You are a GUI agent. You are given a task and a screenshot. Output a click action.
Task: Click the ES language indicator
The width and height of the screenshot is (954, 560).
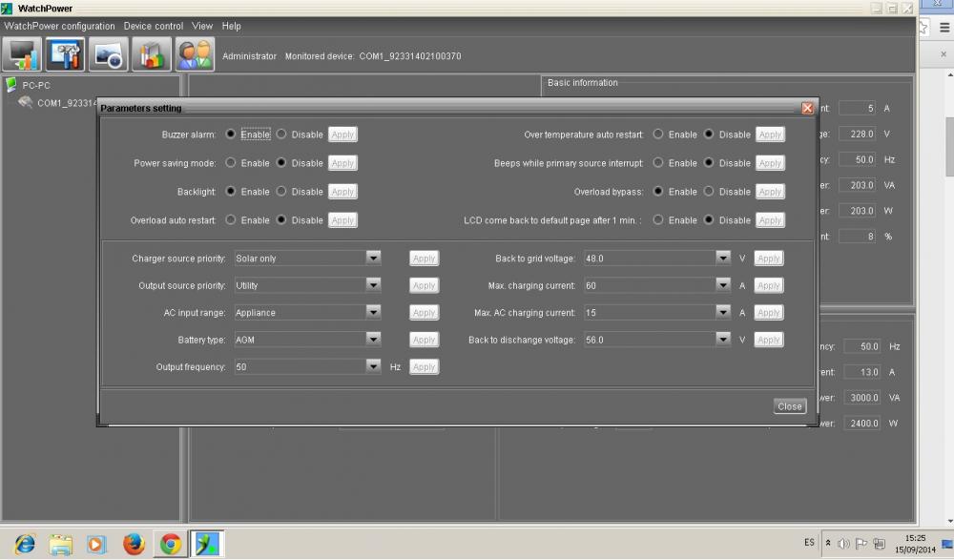pyautogui.click(x=809, y=542)
